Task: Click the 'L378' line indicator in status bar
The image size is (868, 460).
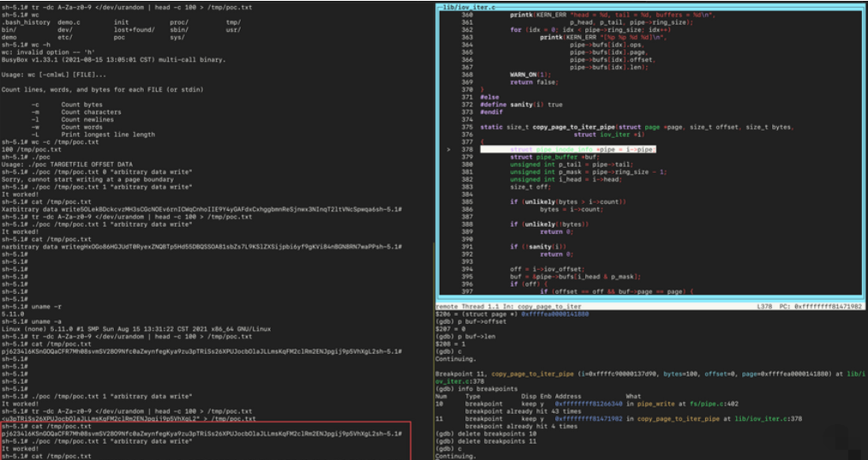Action: pyautogui.click(x=765, y=307)
